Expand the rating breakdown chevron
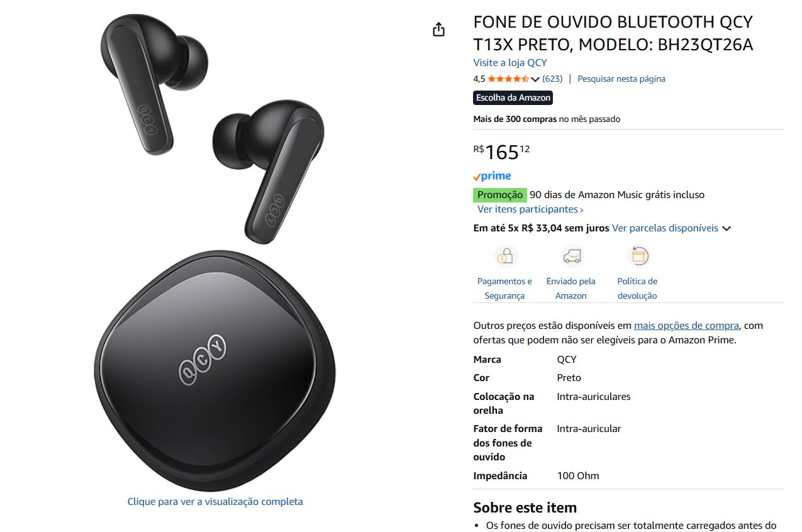 tap(535, 79)
